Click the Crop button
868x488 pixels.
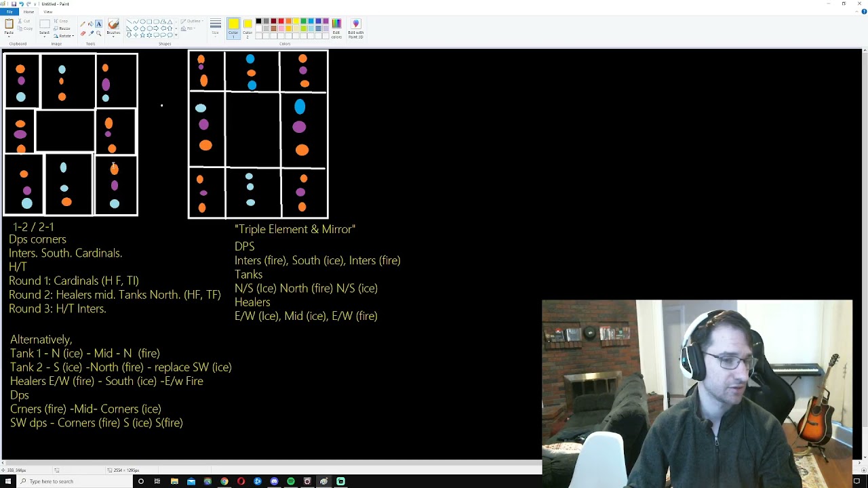click(61, 21)
